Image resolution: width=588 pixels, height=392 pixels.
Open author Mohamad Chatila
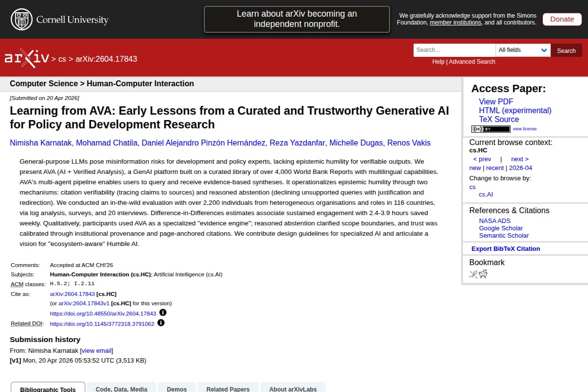point(107,143)
